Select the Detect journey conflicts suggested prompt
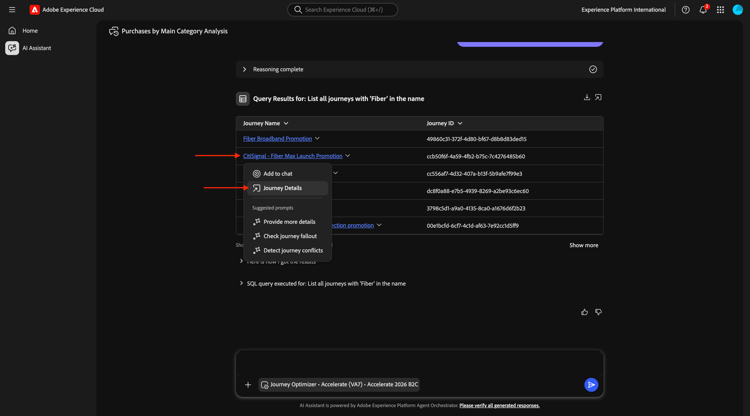The height and width of the screenshot is (416, 750). coord(287,251)
